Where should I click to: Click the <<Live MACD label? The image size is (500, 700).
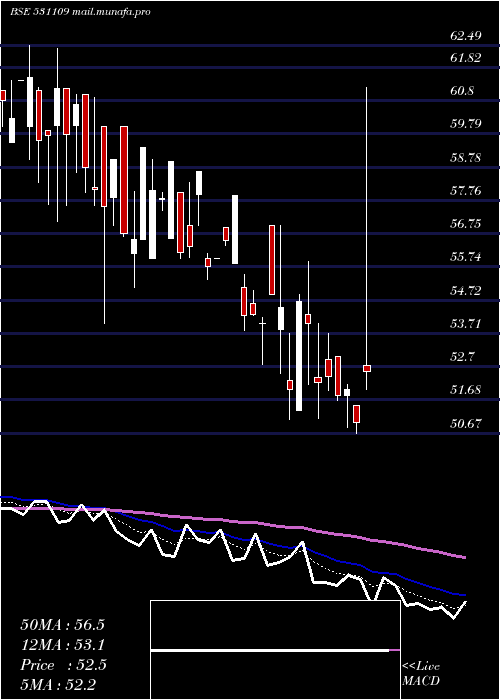421,673
